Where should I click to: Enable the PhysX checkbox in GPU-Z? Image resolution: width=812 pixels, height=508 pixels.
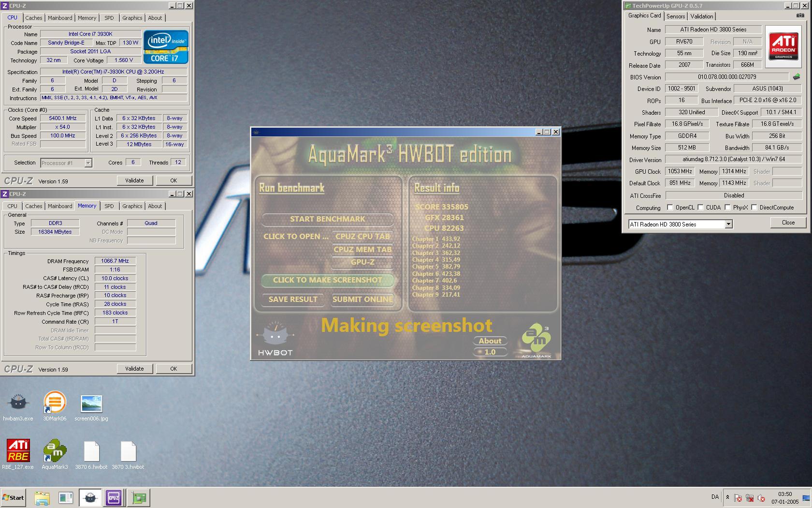[727, 208]
